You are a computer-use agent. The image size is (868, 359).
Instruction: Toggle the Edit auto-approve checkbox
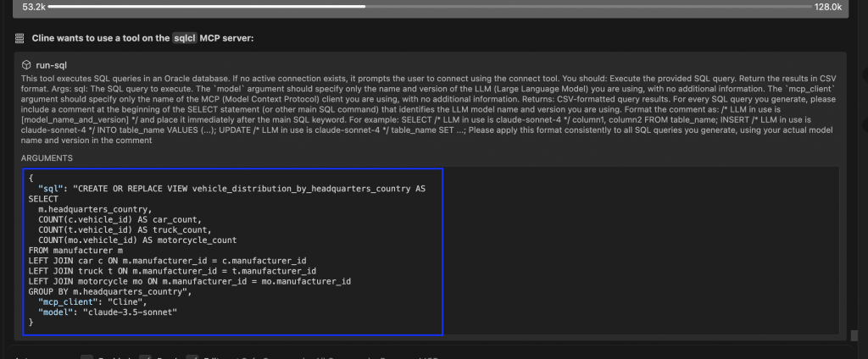click(x=192, y=356)
